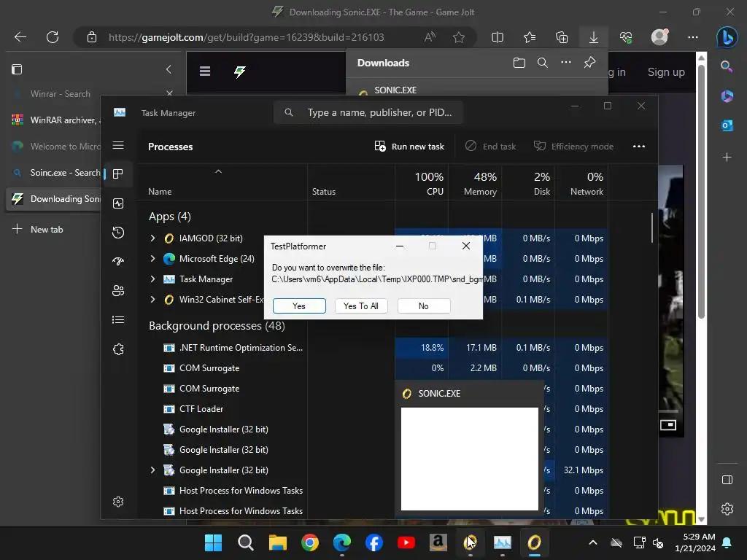This screenshot has width=747, height=560.
Task: Open Edge profile avatar
Action: [x=659, y=37]
